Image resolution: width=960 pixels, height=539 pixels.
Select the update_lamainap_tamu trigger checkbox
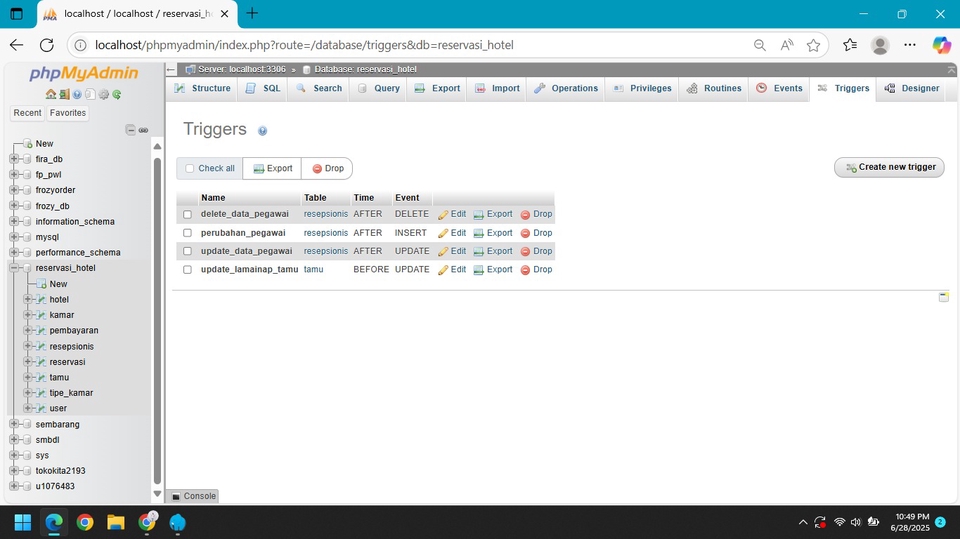click(x=187, y=270)
